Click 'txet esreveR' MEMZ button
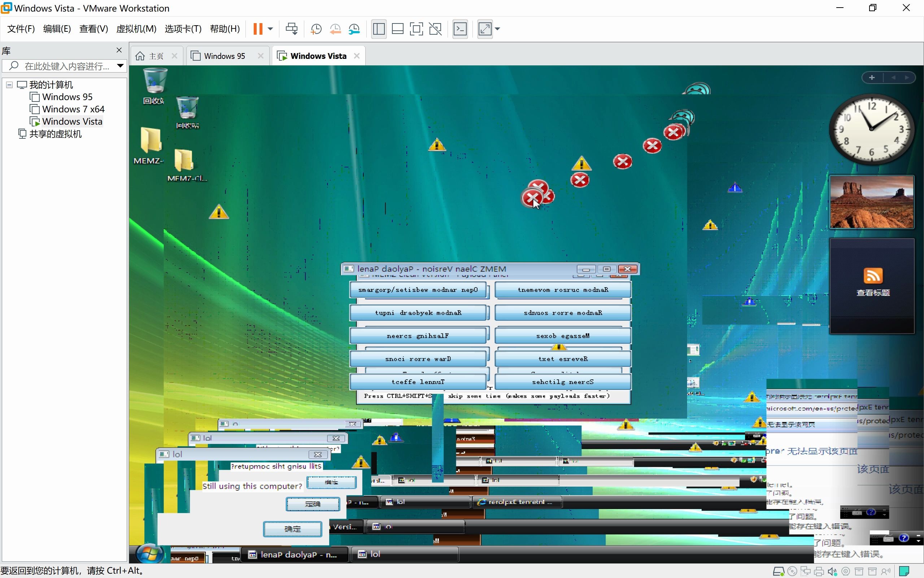Image resolution: width=924 pixels, height=578 pixels. pos(563,359)
